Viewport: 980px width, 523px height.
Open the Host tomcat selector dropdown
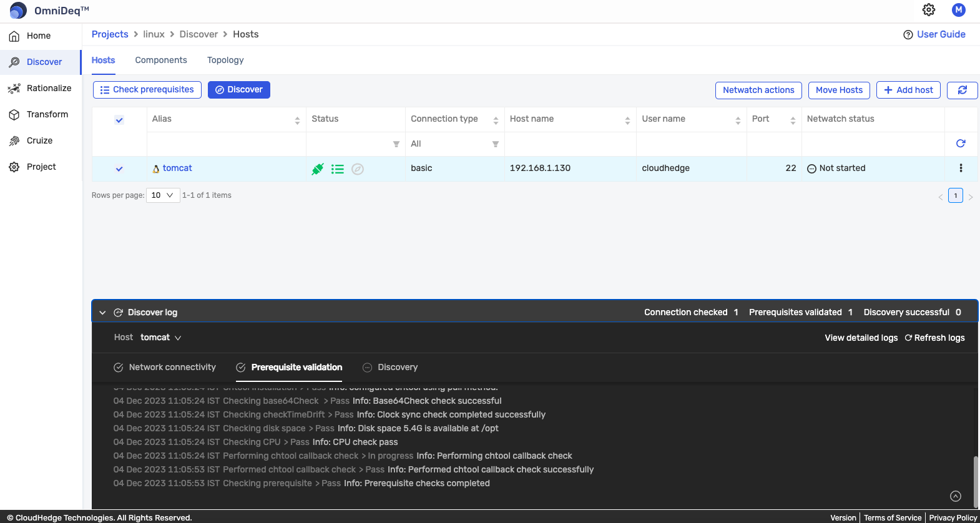[x=161, y=338]
